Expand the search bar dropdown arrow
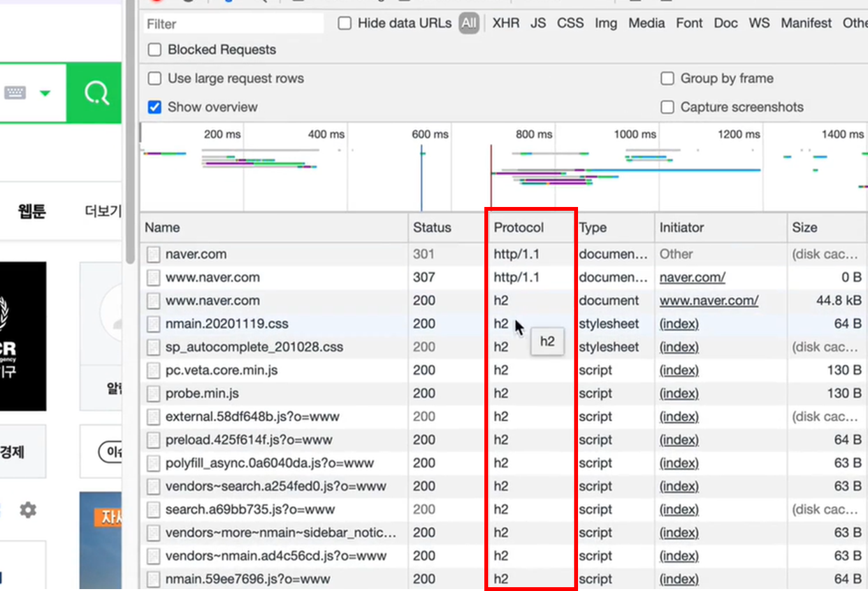 [x=45, y=93]
